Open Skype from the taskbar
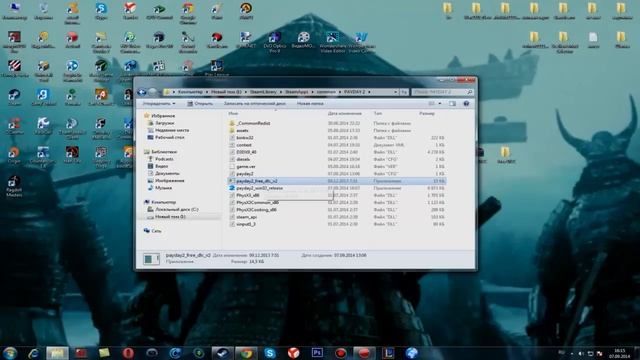This screenshot has width=640, height=360. (269, 353)
